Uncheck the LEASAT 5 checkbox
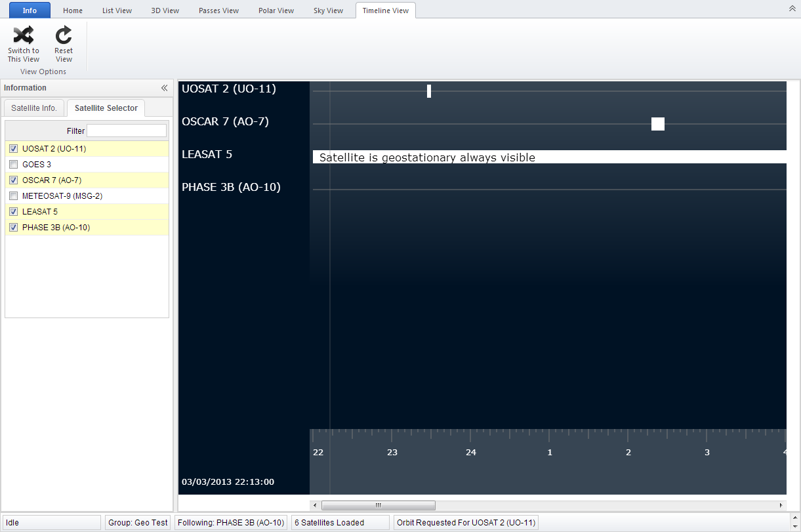Screen dimensions: 801x532 pos(13,212)
